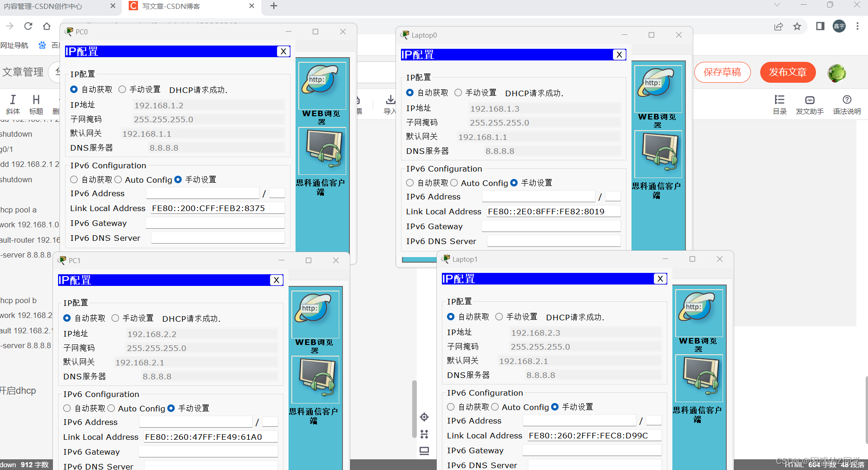Open the green frog user avatar
Viewport: 868px width, 470px height.
(837, 73)
